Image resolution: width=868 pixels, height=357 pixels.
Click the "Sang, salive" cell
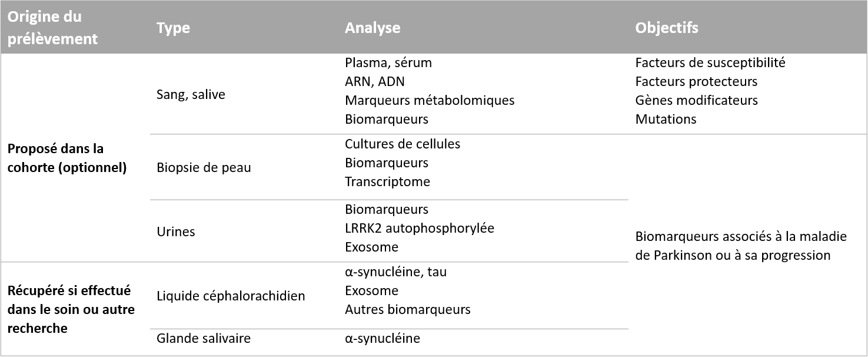pos(191,94)
